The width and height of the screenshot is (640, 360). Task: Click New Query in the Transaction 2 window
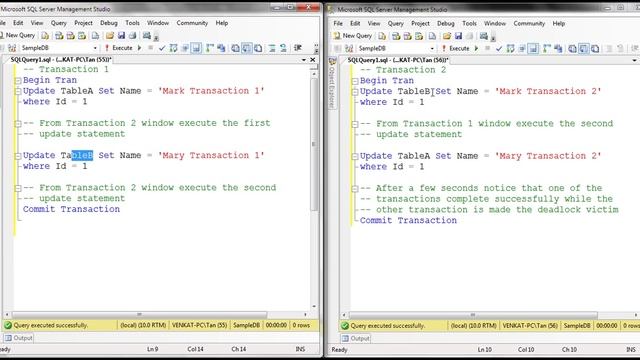(353, 36)
